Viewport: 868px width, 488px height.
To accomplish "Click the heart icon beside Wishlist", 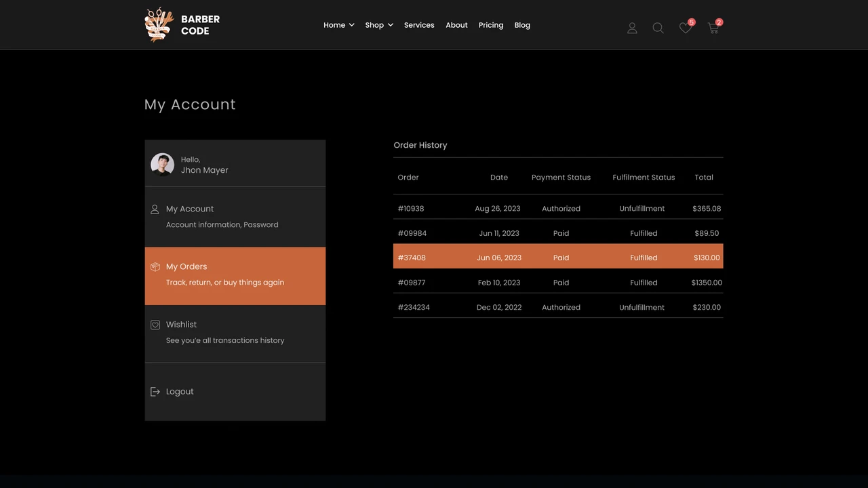I will [x=155, y=325].
